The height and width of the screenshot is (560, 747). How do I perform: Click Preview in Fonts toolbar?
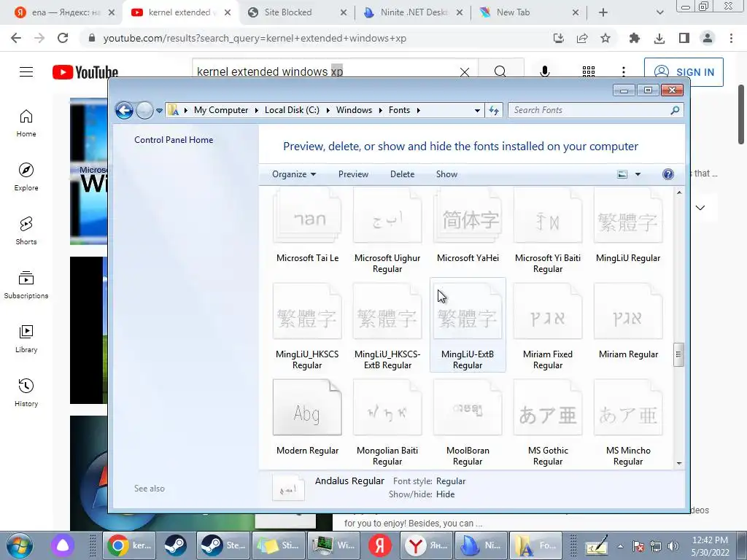click(353, 174)
